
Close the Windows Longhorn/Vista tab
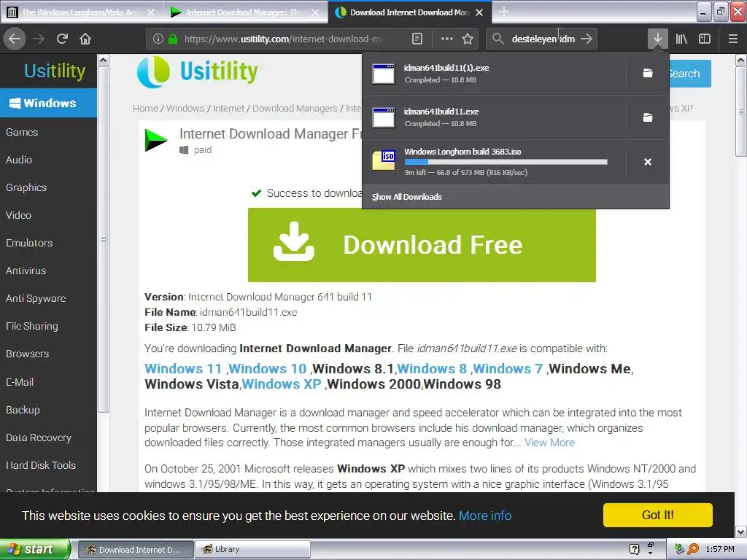(151, 12)
